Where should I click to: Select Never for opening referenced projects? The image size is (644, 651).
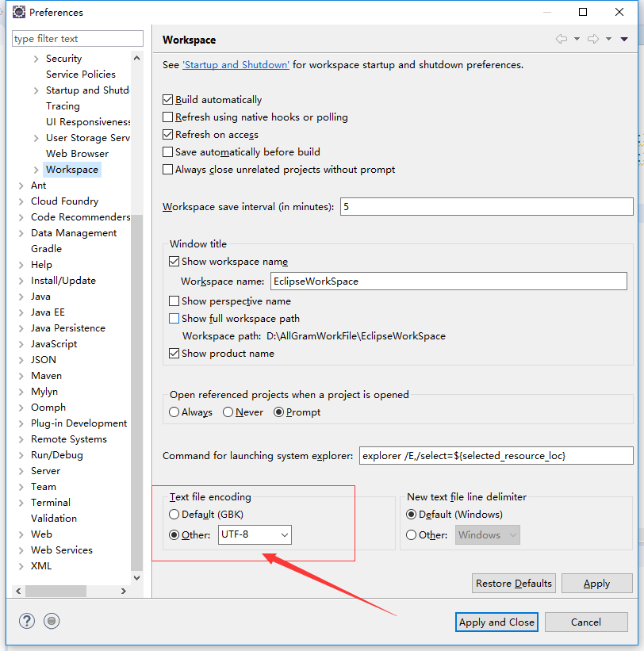click(228, 412)
